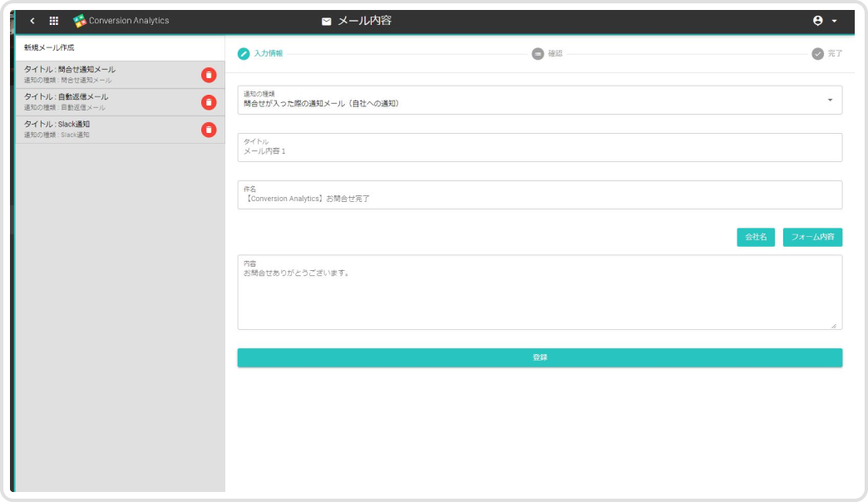This screenshot has height=502, width=868.
Task: Delete the 自動返信メール template
Action: pyautogui.click(x=209, y=102)
